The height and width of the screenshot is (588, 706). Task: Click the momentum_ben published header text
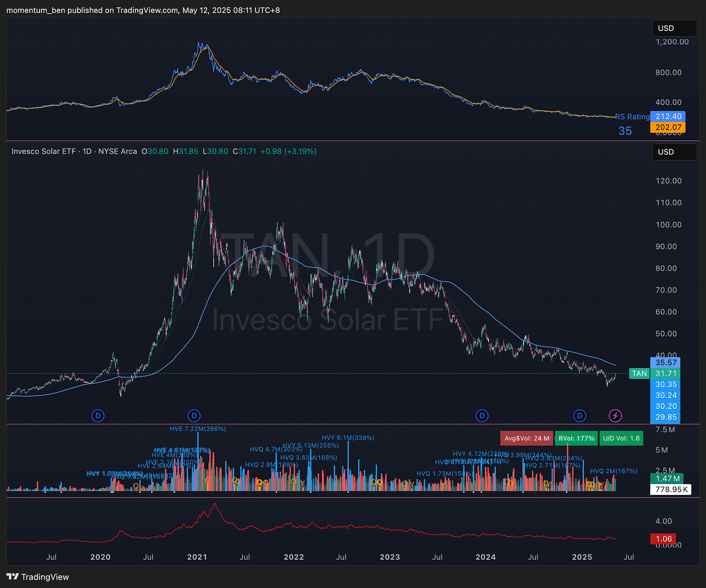[x=143, y=10]
